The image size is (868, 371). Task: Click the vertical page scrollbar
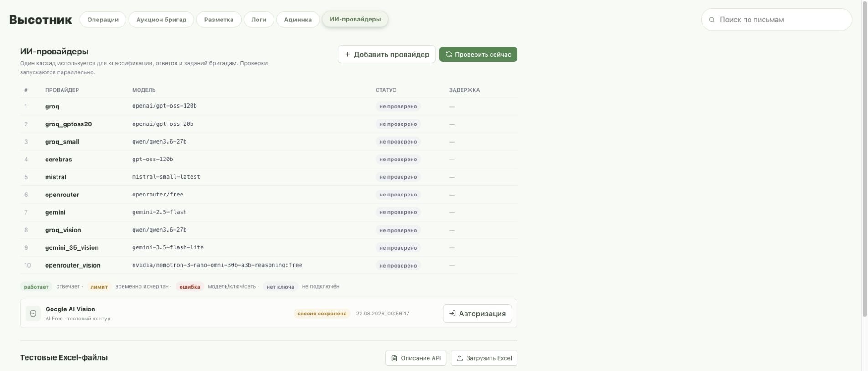(x=864, y=160)
